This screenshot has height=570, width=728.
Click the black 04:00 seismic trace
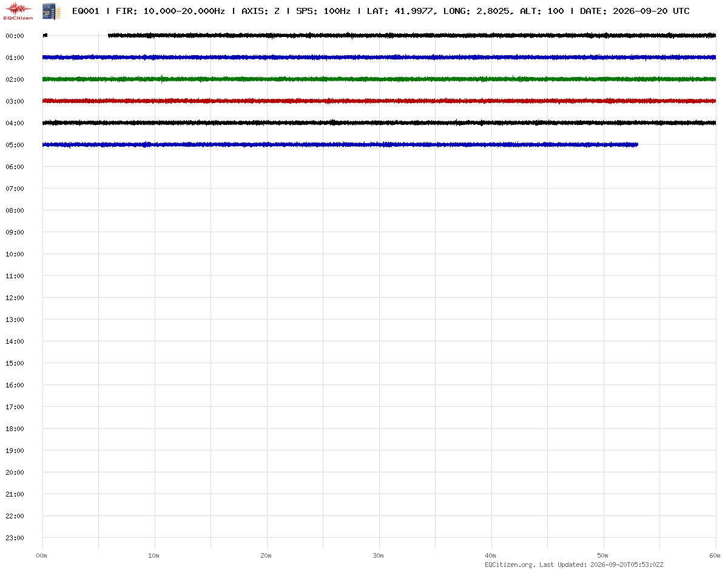(x=379, y=122)
